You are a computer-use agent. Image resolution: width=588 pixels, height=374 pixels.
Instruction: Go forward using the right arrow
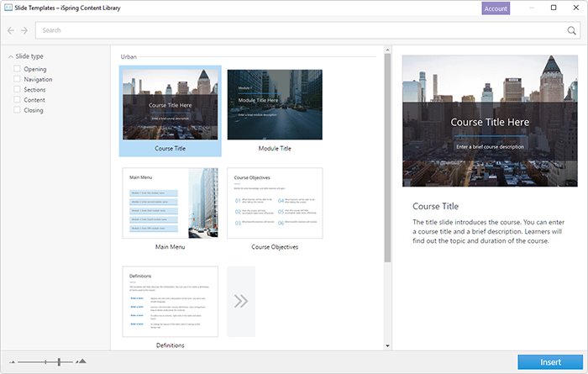[x=24, y=30]
